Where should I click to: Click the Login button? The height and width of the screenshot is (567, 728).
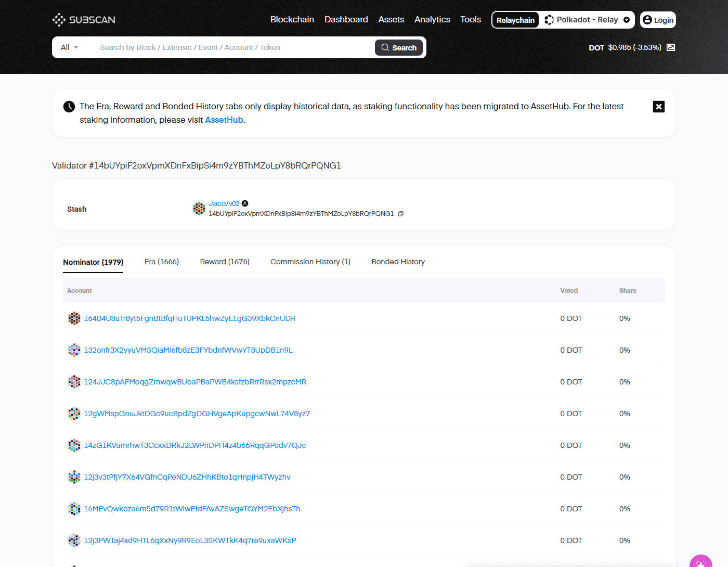pyautogui.click(x=658, y=20)
